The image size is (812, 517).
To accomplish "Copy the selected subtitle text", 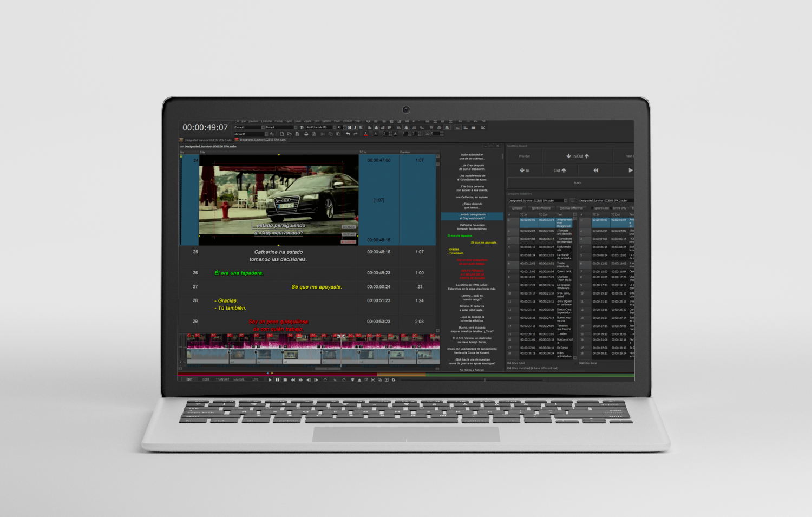I will pos(330,134).
